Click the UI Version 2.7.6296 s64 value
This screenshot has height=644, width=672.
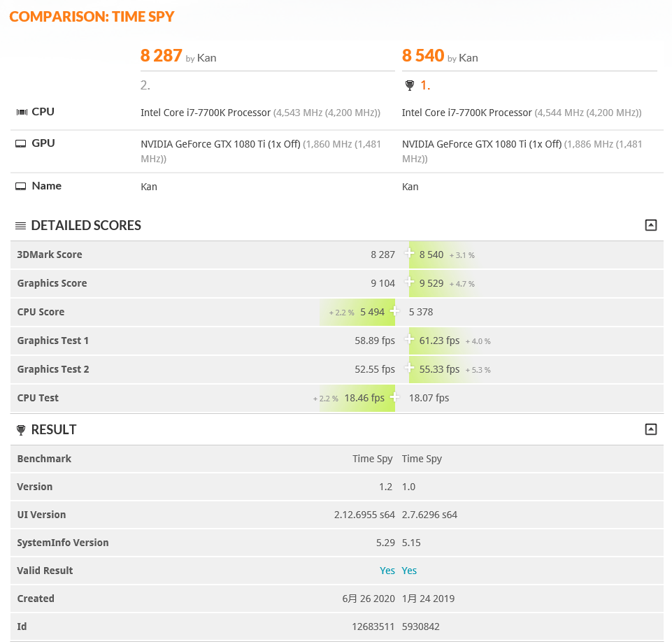pyautogui.click(x=429, y=515)
